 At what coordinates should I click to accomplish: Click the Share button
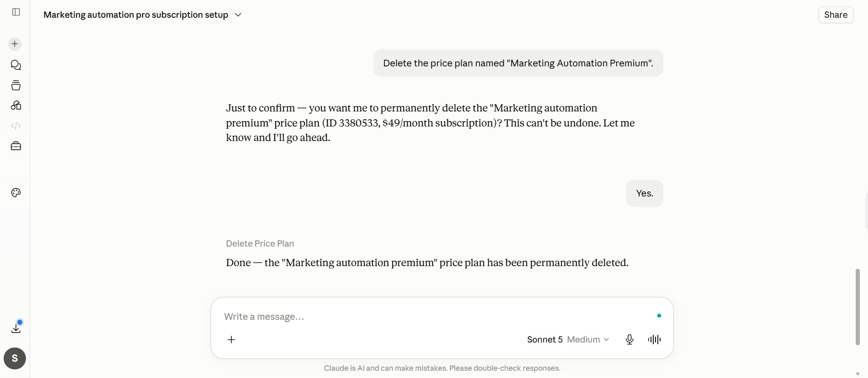click(836, 15)
